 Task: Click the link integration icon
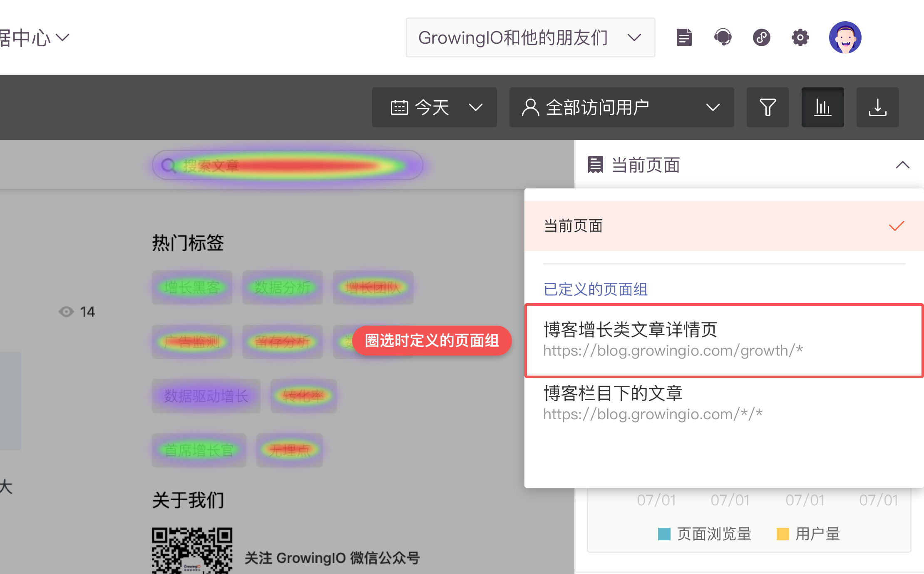click(761, 37)
